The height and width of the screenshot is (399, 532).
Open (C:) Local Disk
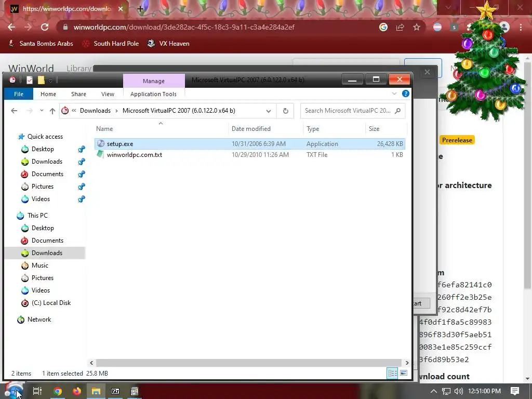point(51,303)
